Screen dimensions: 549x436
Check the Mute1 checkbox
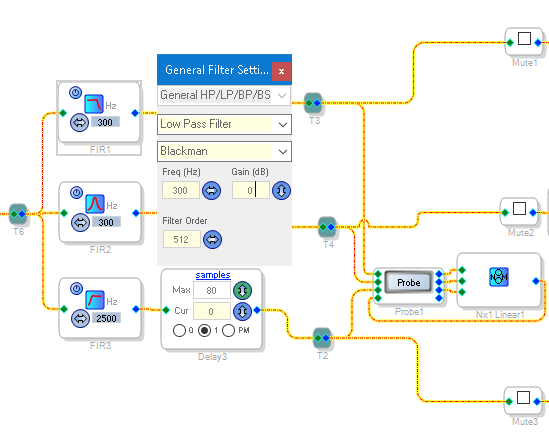[524, 39]
